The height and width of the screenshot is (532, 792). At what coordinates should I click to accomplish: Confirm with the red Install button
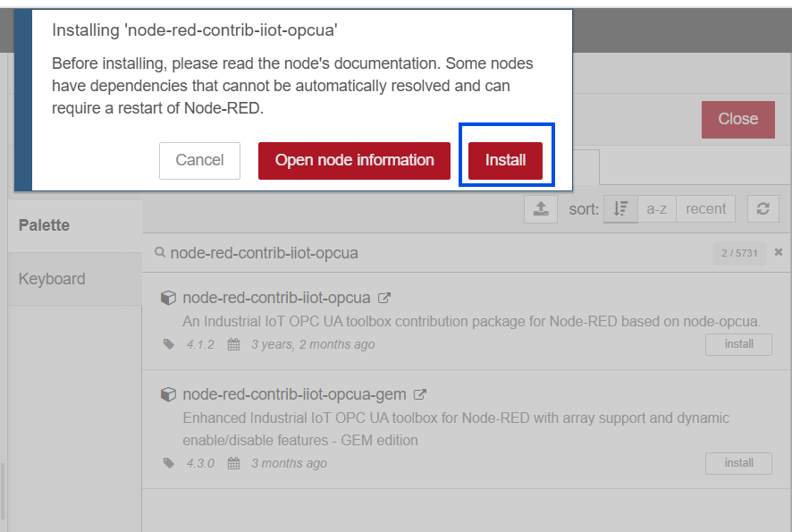[x=505, y=161]
